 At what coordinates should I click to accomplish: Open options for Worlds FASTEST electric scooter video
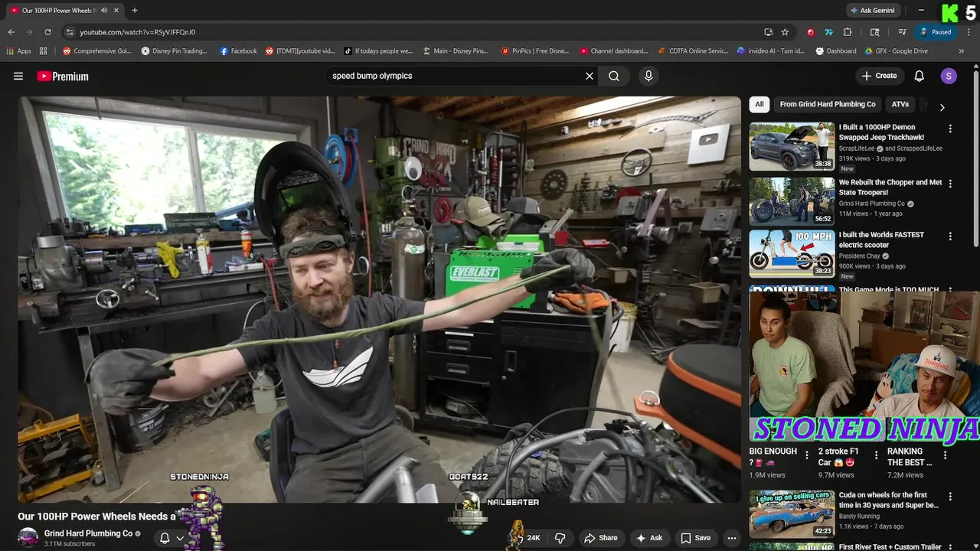(x=950, y=236)
